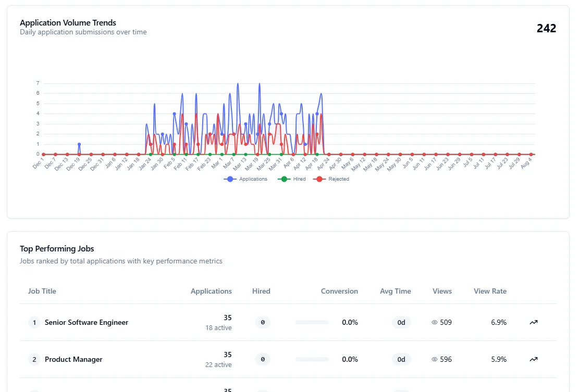Click the 6.9% view rate value
This screenshot has height=392, width=580.
(499, 323)
